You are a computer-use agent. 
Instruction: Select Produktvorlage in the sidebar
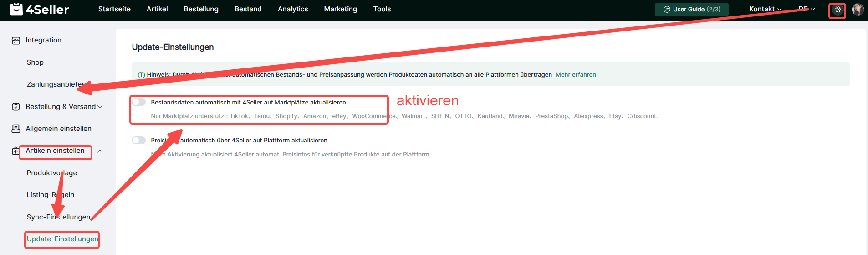point(52,173)
